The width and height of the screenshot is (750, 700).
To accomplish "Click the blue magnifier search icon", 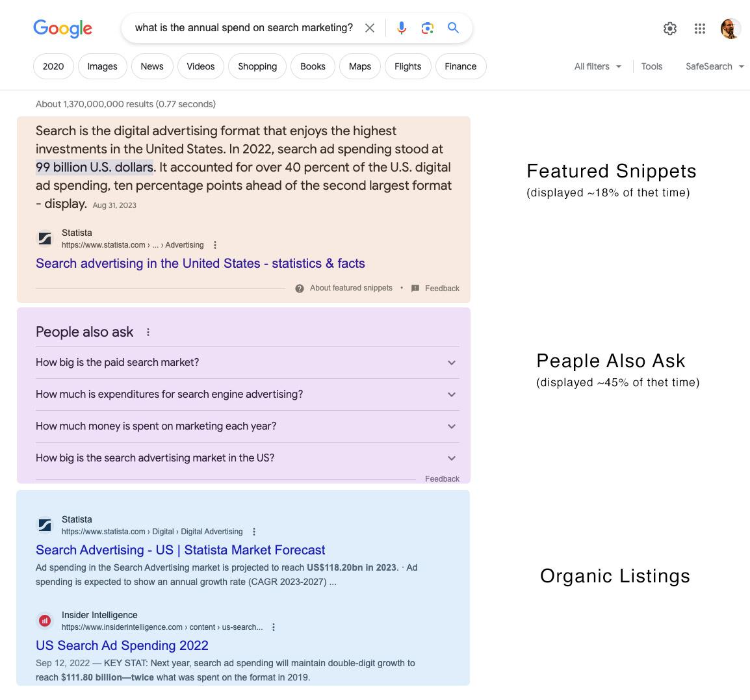I will click(x=453, y=28).
